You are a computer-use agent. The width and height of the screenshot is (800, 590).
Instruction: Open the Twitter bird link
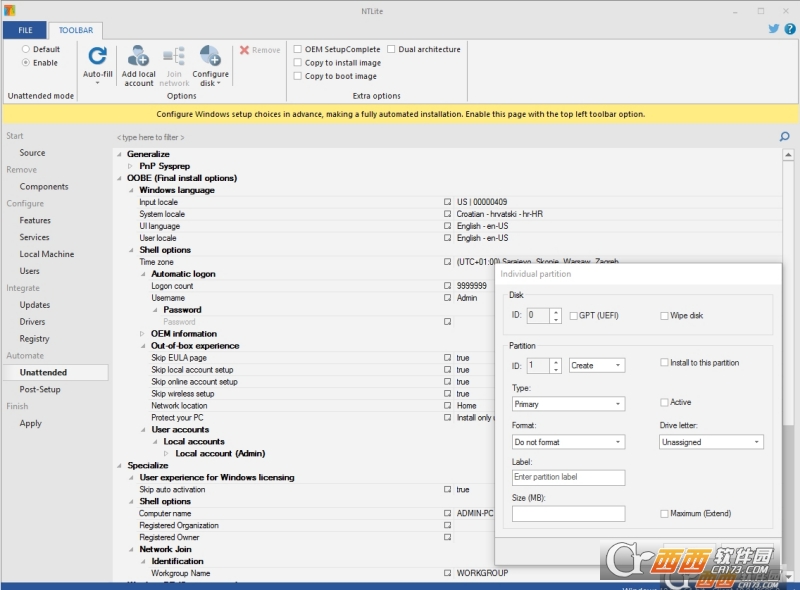pos(773,29)
